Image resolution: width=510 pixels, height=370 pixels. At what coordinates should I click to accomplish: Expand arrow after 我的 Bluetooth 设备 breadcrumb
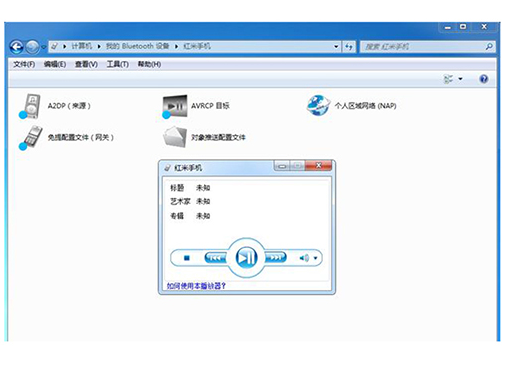[x=176, y=47]
